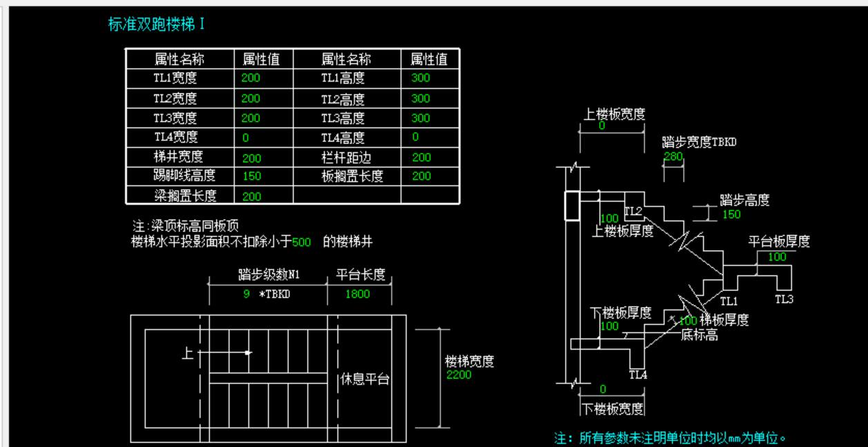868x447 pixels.
Task: Edit the TL3高度 value 300
Action: click(x=421, y=118)
